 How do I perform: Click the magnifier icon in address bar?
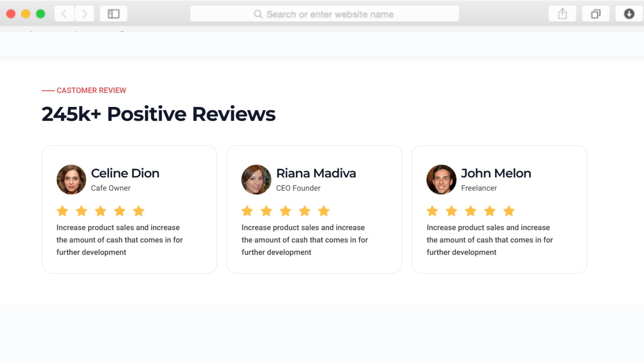click(258, 14)
